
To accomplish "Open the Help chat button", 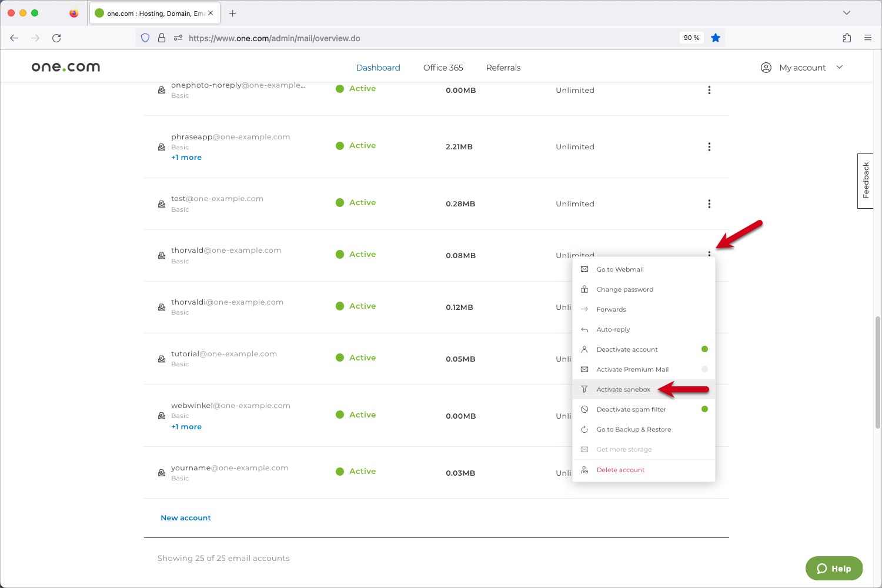I will (834, 569).
